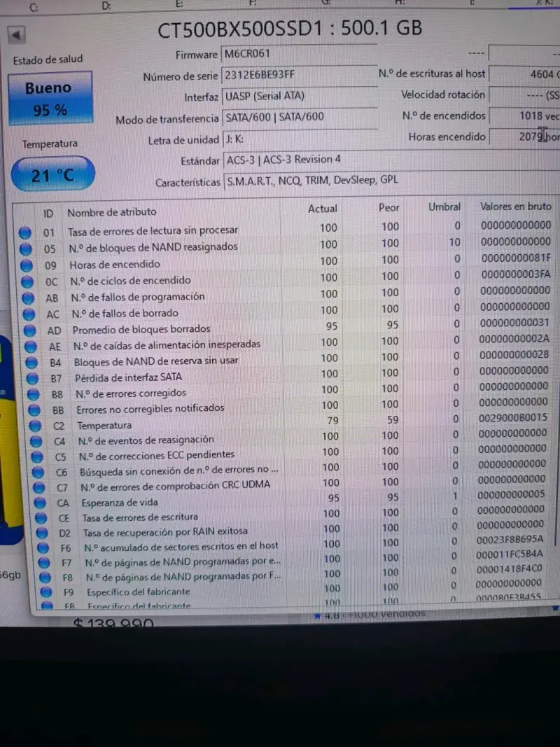Click raw value 0000000003FA of power cycles
This screenshot has height=747, width=560.
pyautogui.click(x=516, y=274)
